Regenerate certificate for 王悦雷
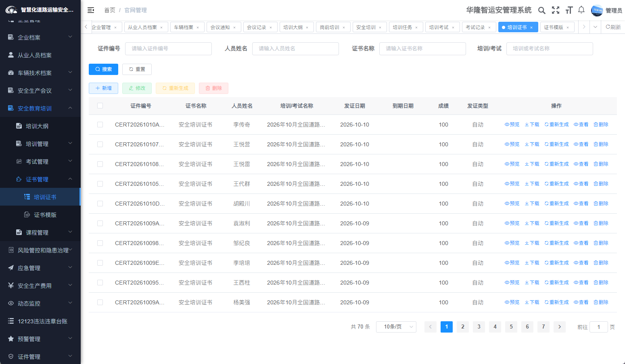This screenshot has height=364, width=625. click(556, 164)
